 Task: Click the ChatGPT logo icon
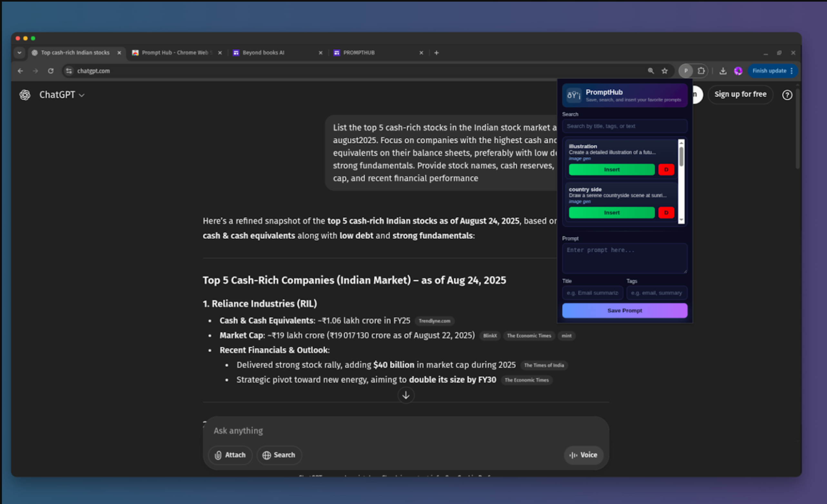click(25, 95)
